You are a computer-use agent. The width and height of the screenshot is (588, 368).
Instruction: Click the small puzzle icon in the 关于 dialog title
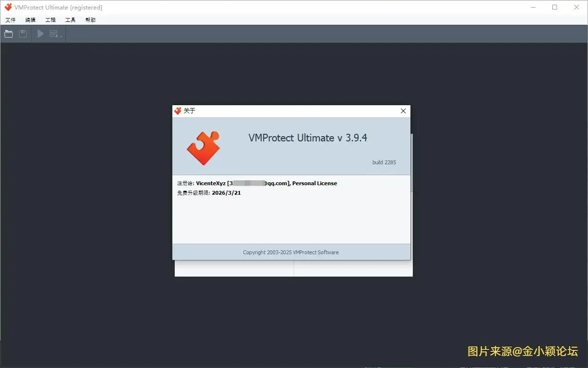pos(178,111)
